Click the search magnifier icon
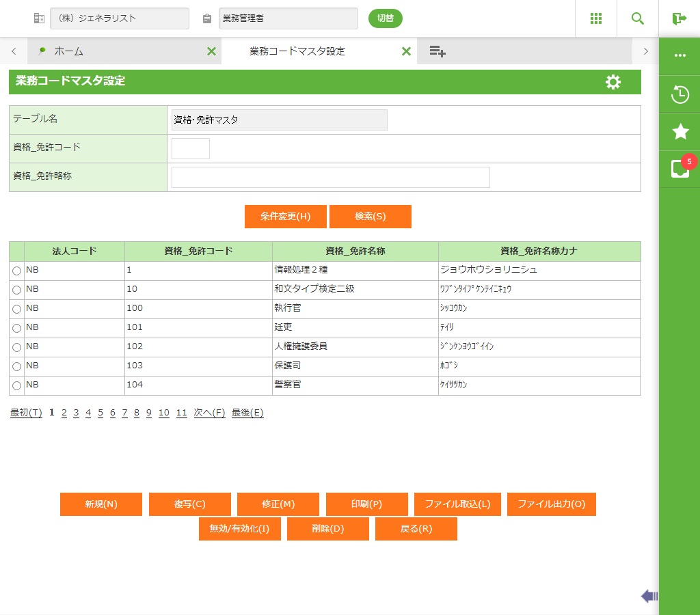This screenshot has height=615, width=700. click(638, 18)
